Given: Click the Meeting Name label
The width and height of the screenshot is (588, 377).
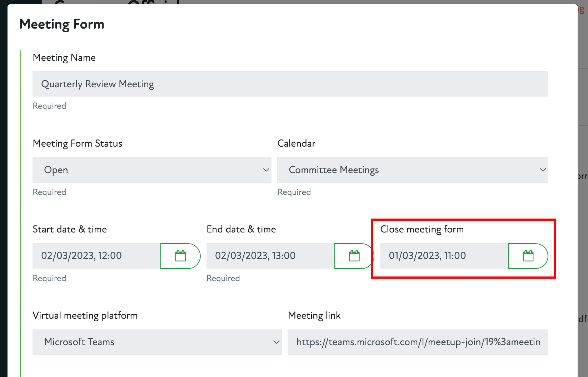Looking at the screenshot, I should 64,58.
